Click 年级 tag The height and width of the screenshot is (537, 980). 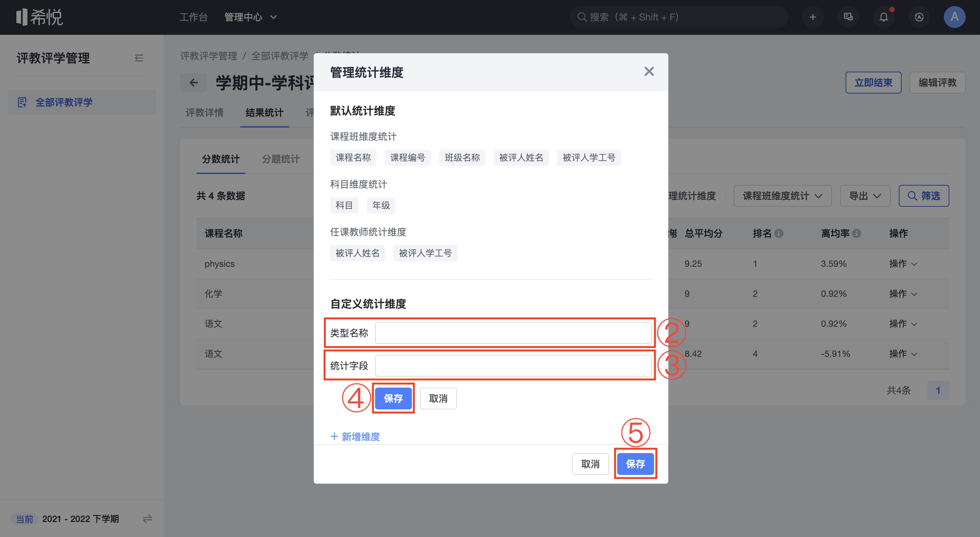[381, 205]
